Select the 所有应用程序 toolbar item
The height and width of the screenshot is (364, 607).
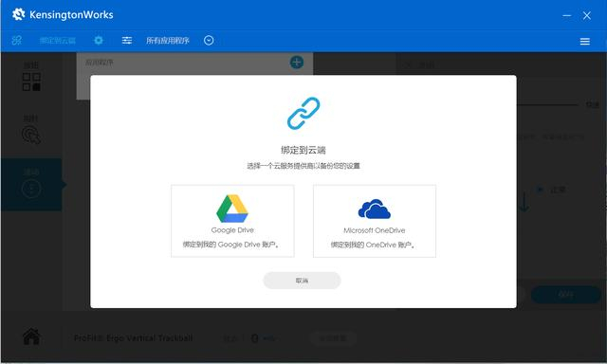click(168, 41)
